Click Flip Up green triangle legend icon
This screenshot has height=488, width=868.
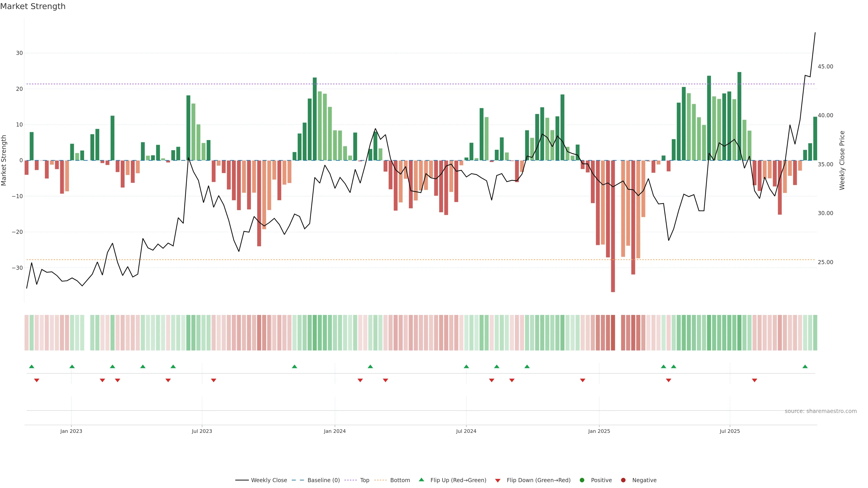click(421, 480)
